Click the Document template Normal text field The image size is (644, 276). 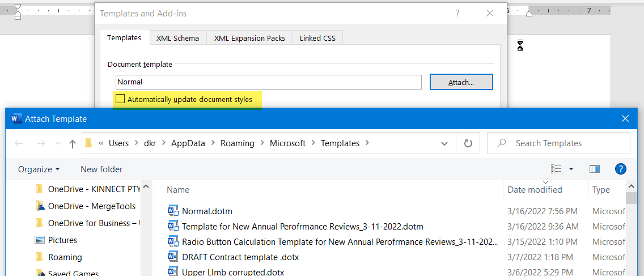269,82
